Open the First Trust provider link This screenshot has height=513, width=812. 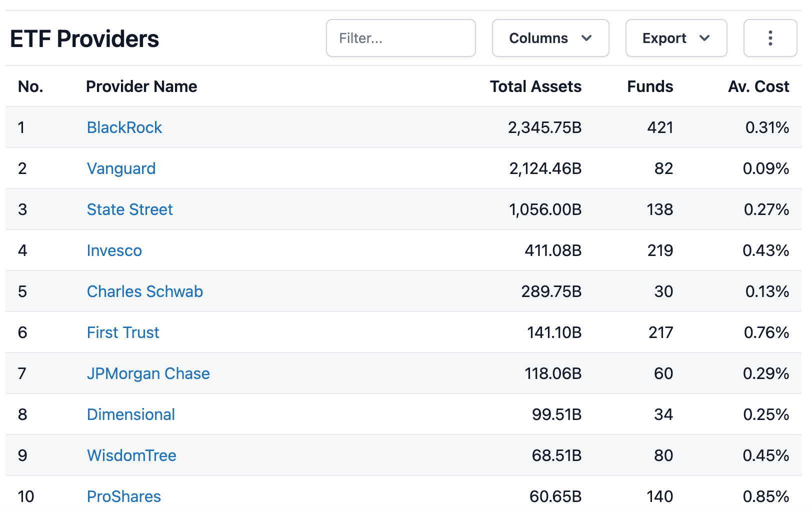click(x=123, y=332)
